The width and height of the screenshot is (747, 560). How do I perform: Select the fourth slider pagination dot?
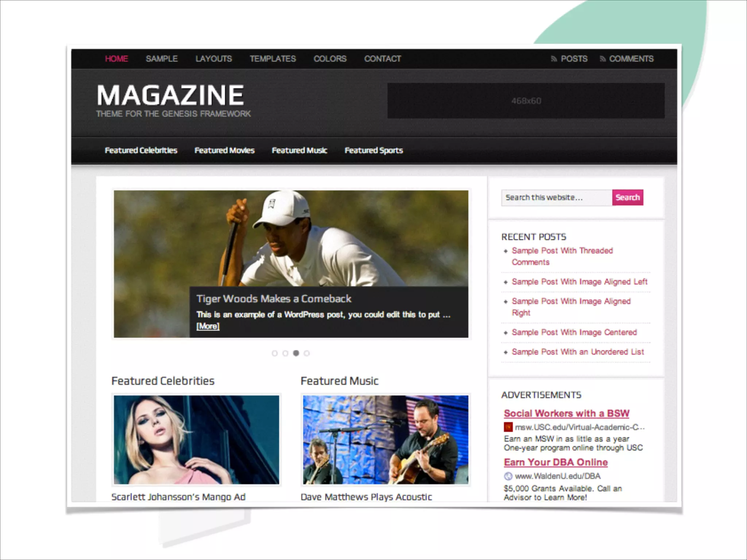(307, 353)
